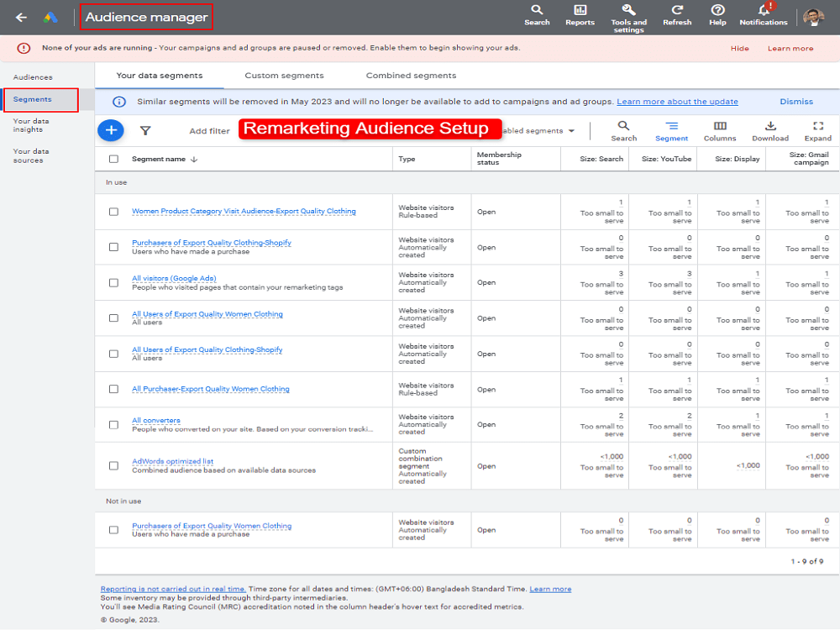Screen dimensions: 840x630
Task: Click the Membership status column header
Action: tap(499, 159)
